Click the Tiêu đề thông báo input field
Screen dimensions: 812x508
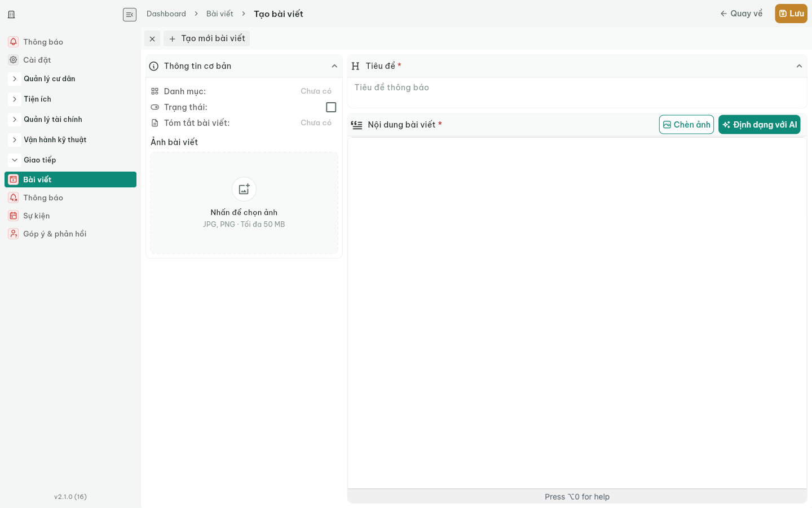pos(577,87)
